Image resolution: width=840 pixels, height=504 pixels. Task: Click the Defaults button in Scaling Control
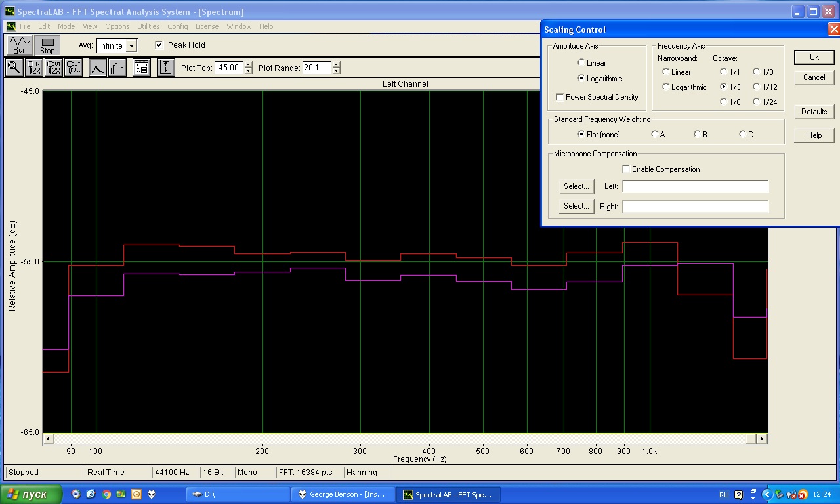tap(814, 112)
